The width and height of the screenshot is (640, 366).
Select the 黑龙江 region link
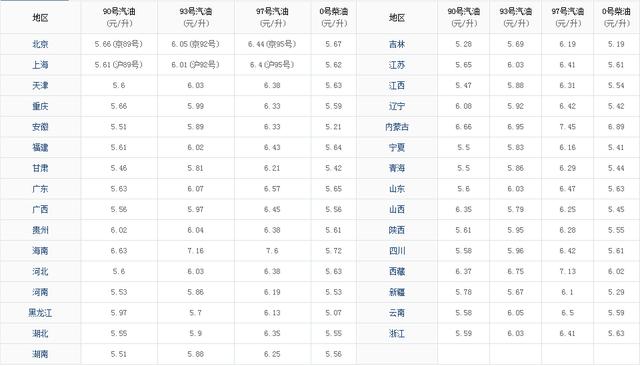pos(40,313)
